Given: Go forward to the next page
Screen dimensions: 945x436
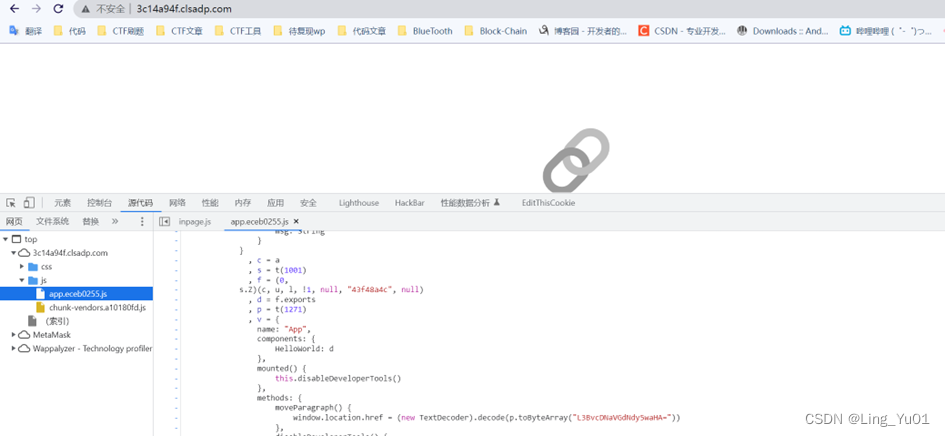Looking at the screenshot, I should 36,9.
